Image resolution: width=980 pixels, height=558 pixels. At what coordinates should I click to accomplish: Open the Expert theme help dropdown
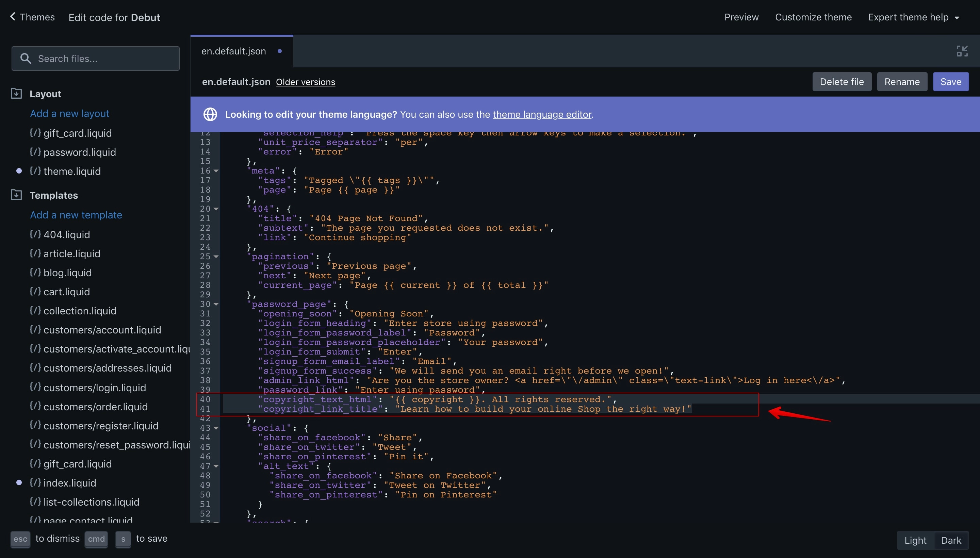coord(913,17)
